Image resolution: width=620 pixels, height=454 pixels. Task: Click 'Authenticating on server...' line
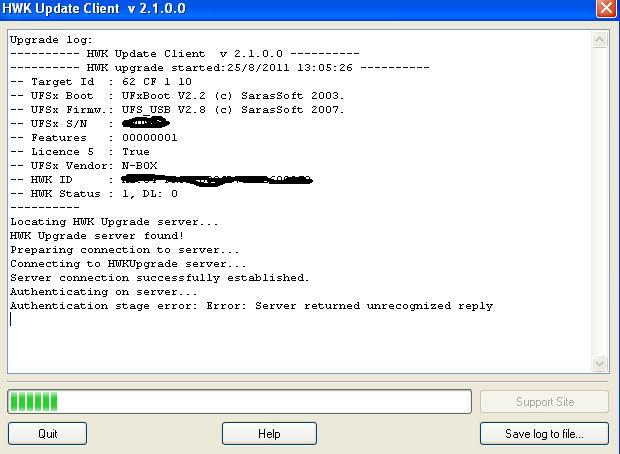click(x=104, y=292)
